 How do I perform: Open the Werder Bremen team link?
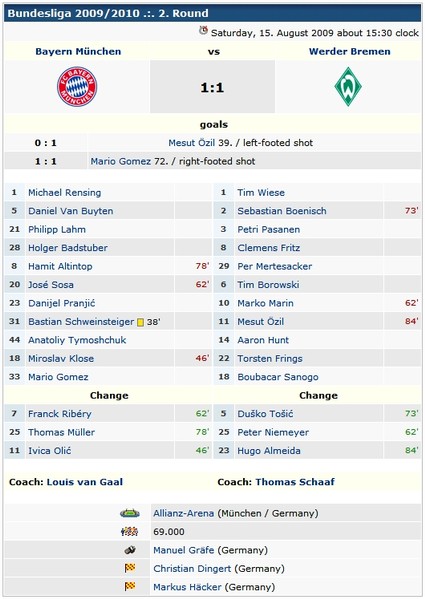(x=349, y=52)
